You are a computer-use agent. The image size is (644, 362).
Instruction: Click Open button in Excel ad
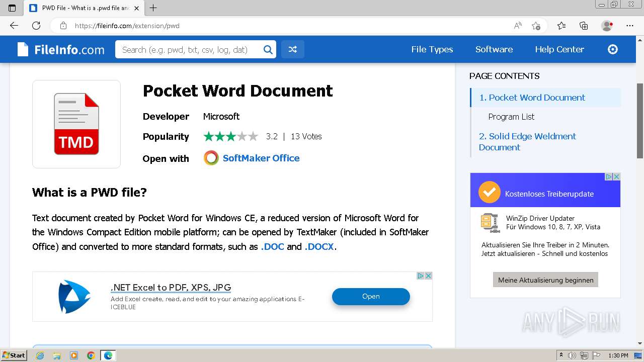click(371, 297)
